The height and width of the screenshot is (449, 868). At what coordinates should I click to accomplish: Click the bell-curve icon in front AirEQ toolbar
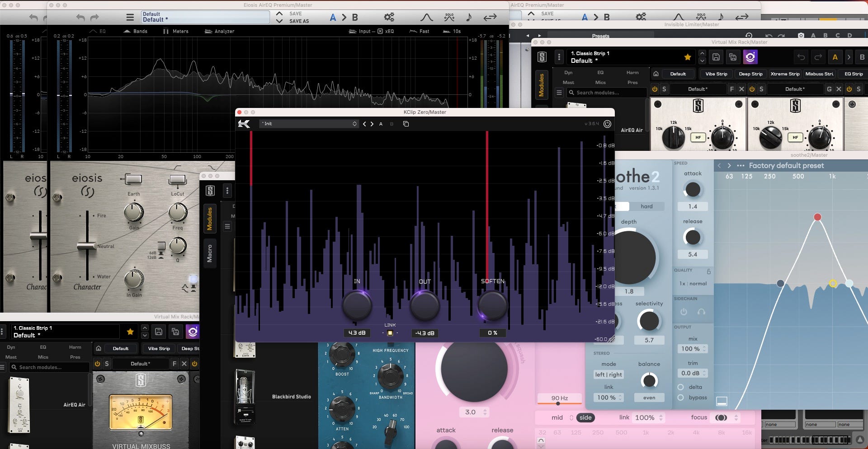pos(426,18)
